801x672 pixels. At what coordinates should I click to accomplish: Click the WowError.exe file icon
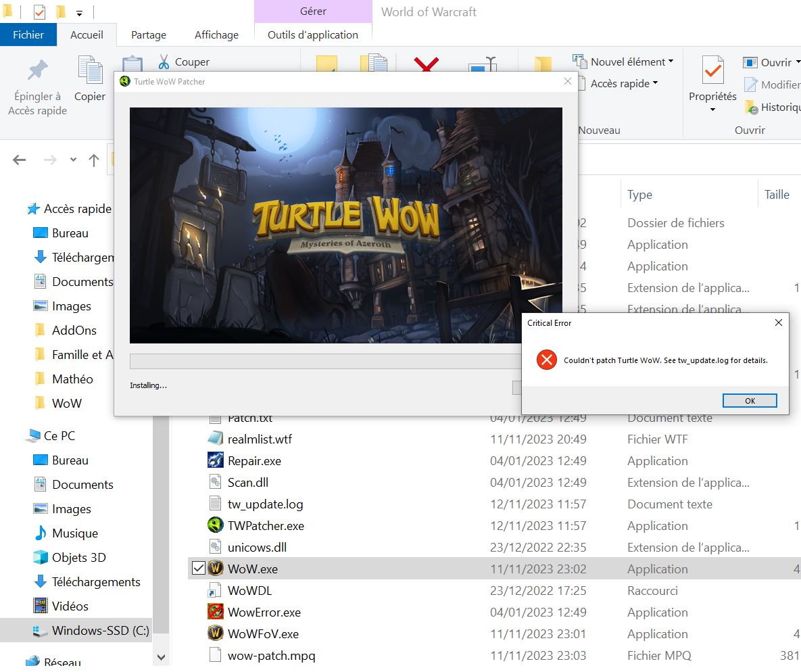[x=216, y=612]
